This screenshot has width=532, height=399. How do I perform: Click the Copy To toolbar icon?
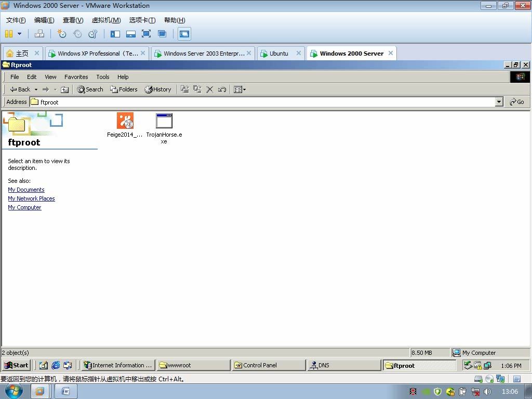[x=197, y=89]
